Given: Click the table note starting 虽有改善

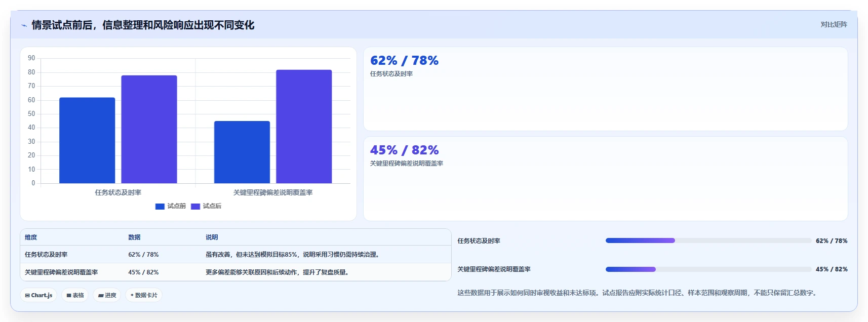Looking at the screenshot, I should [294, 255].
